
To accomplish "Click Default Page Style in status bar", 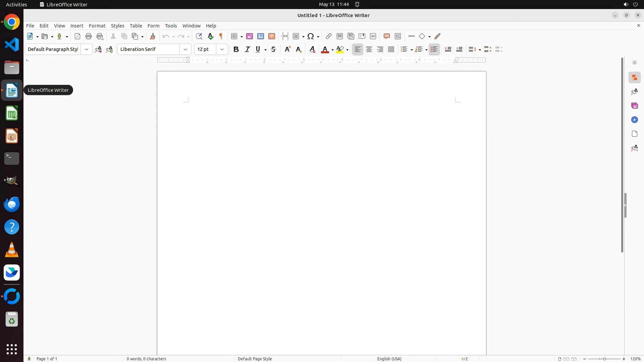I will pyautogui.click(x=255, y=359).
